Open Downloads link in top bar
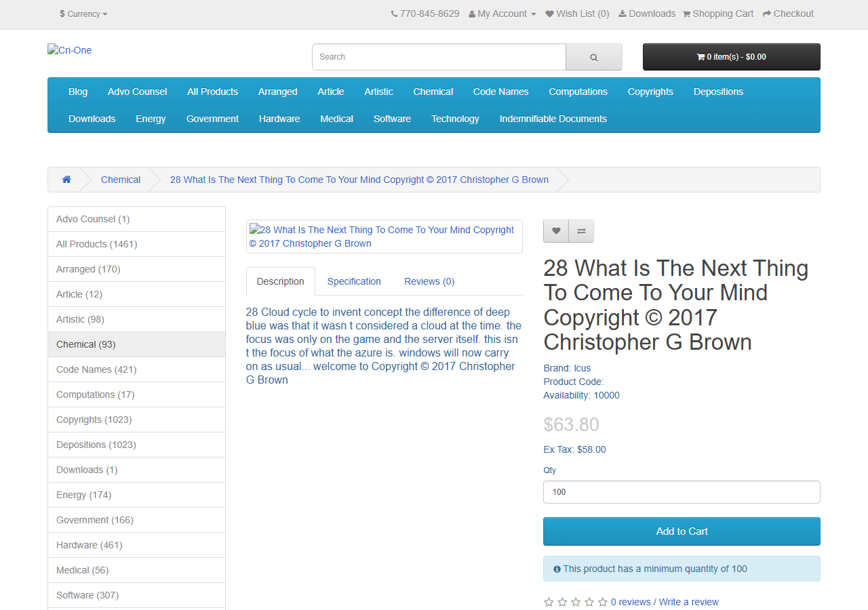 [647, 14]
